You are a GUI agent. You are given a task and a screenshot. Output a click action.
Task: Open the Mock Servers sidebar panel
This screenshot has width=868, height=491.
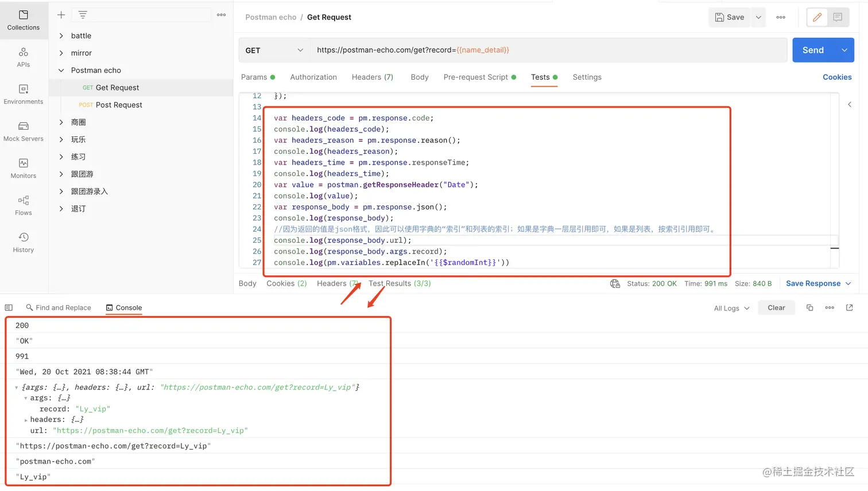point(24,131)
